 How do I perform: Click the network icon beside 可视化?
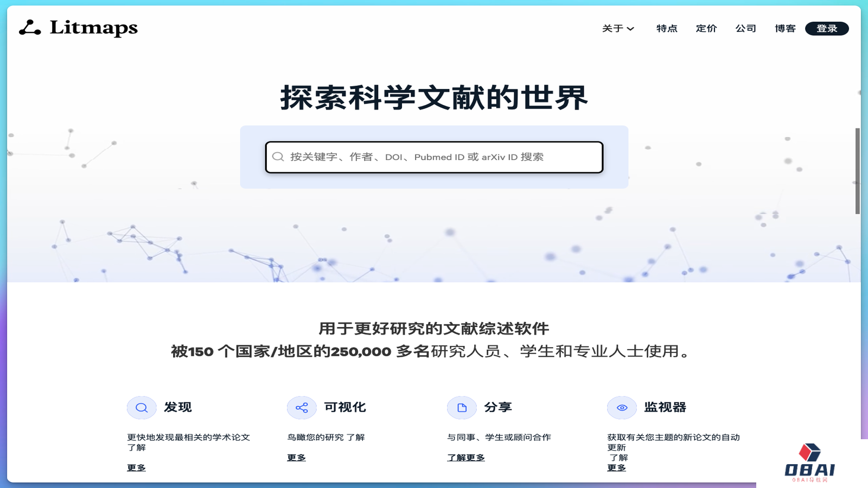302,407
